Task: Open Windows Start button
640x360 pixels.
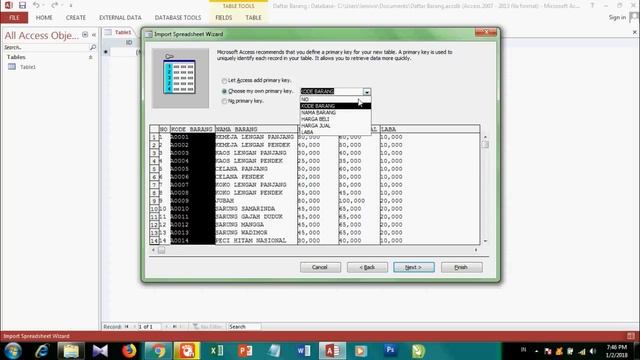Action: coord(13,351)
